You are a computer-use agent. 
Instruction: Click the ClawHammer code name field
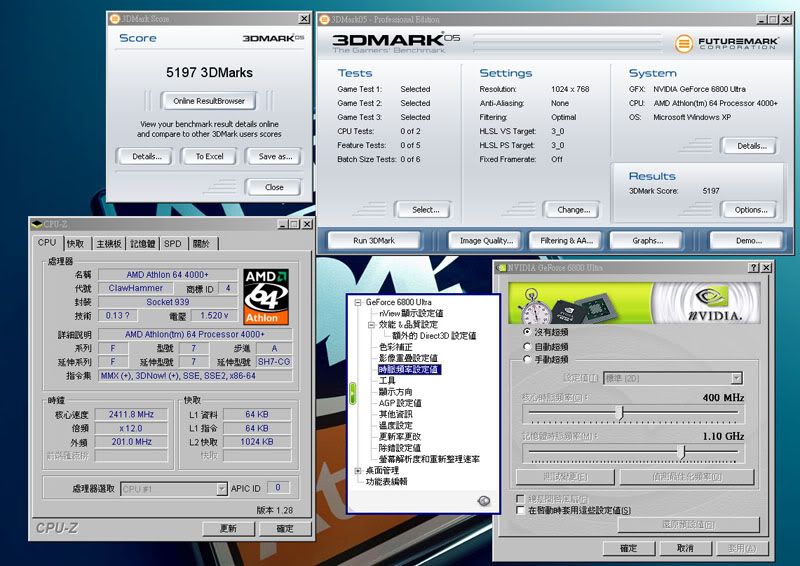(x=135, y=288)
